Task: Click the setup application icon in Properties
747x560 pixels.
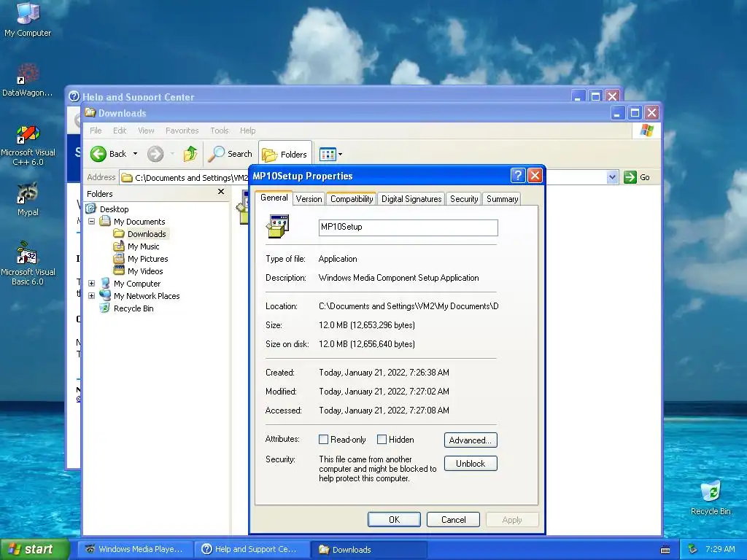Action: coord(278,226)
